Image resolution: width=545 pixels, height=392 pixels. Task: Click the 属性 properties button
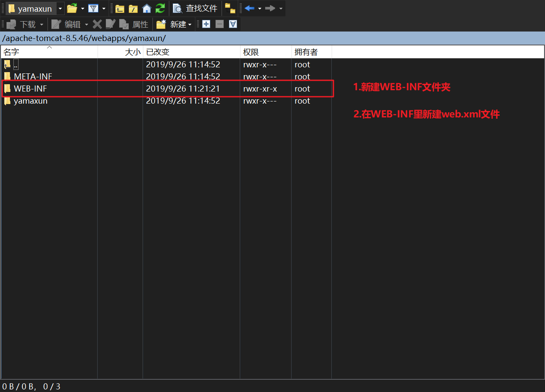pyautogui.click(x=134, y=24)
